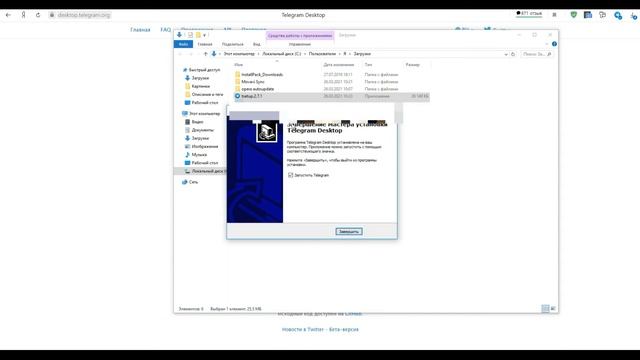Open the FAQ link on Telegram site

(x=166, y=30)
